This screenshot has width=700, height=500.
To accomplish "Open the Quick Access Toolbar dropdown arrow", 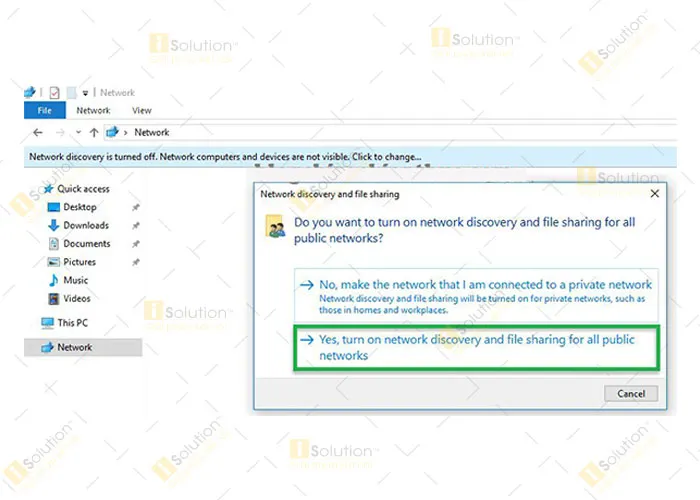I will (x=86, y=93).
